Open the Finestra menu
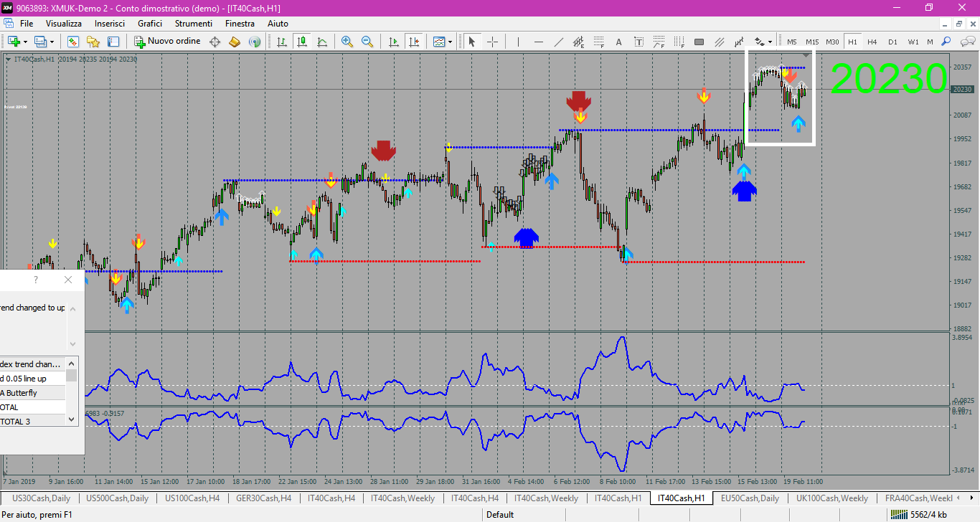This screenshot has height=522, width=980. (240, 24)
